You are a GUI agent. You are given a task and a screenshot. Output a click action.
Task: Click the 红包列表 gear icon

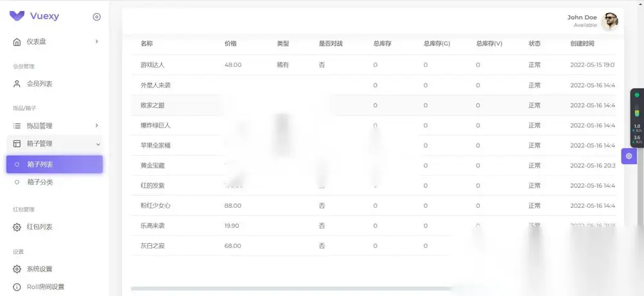pyautogui.click(x=17, y=227)
